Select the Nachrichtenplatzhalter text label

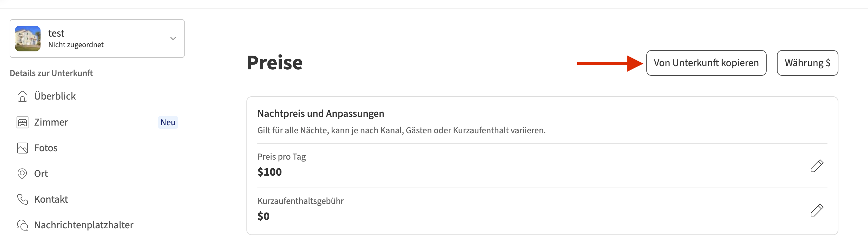(84, 225)
